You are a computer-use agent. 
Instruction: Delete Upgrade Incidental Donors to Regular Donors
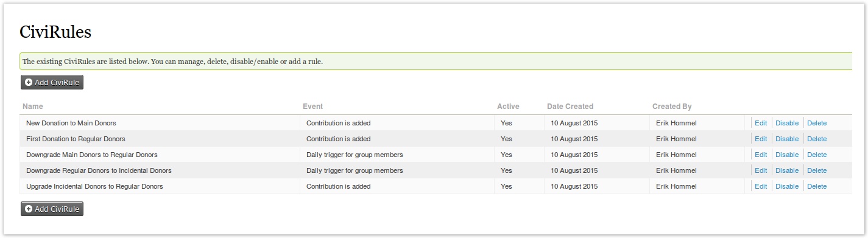[x=817, y=186]
